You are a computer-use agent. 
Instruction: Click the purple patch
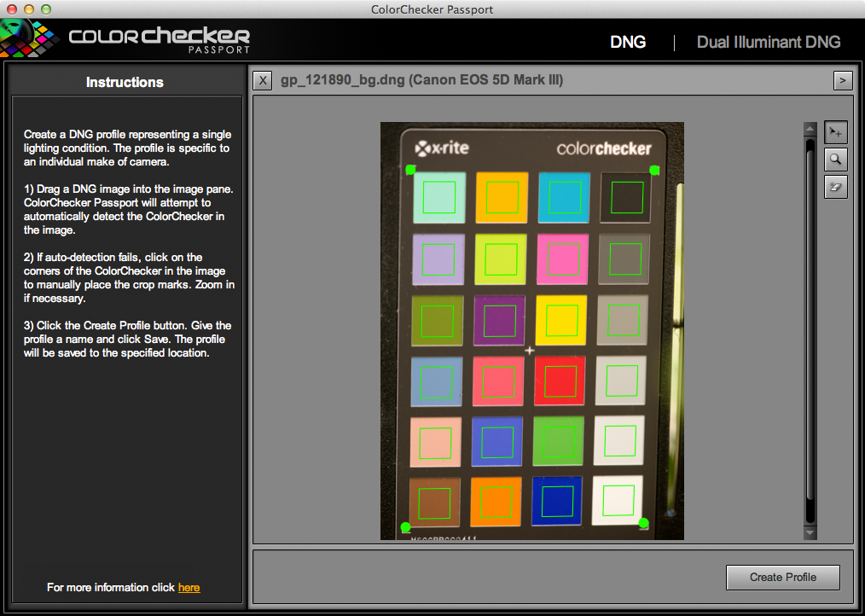point(499,321)
